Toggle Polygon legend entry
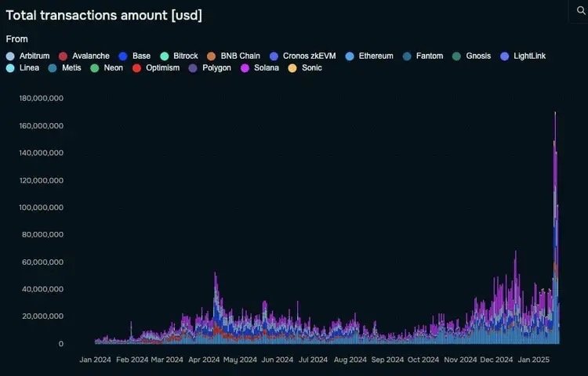The width and height of the screenshot is (588, 376). [x=209, y=68]
